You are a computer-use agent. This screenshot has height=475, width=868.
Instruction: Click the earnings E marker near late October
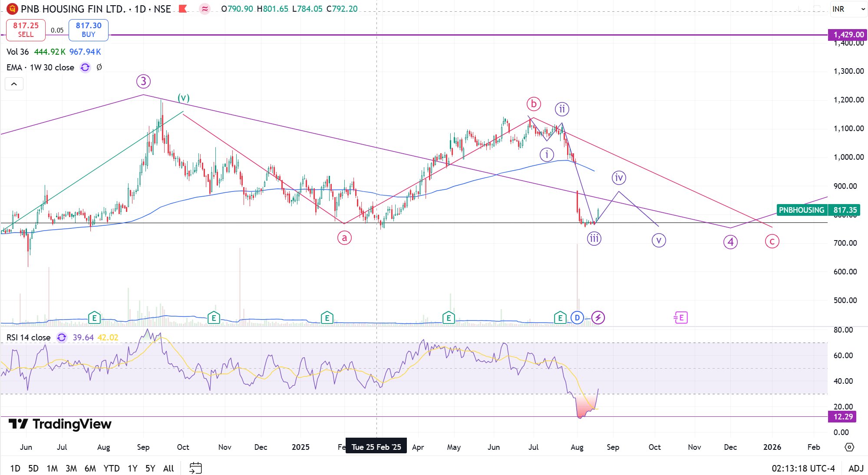(x=213, y=318)
